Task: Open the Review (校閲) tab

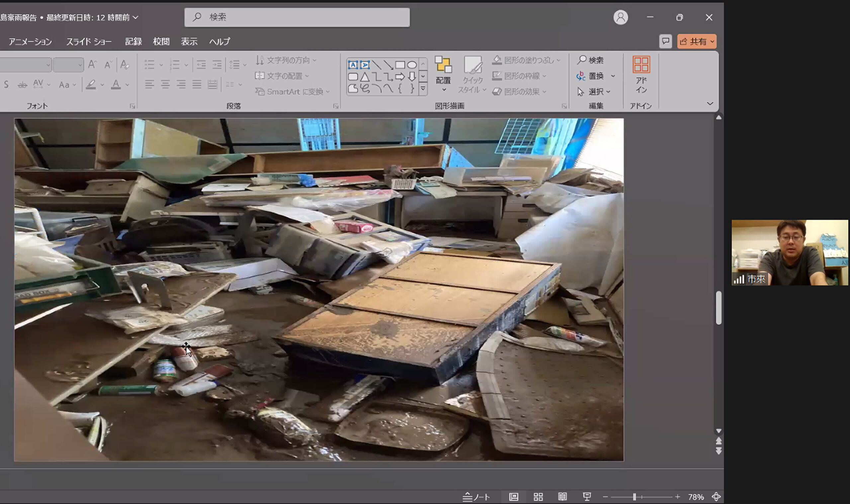Action: tap(161, 41)
